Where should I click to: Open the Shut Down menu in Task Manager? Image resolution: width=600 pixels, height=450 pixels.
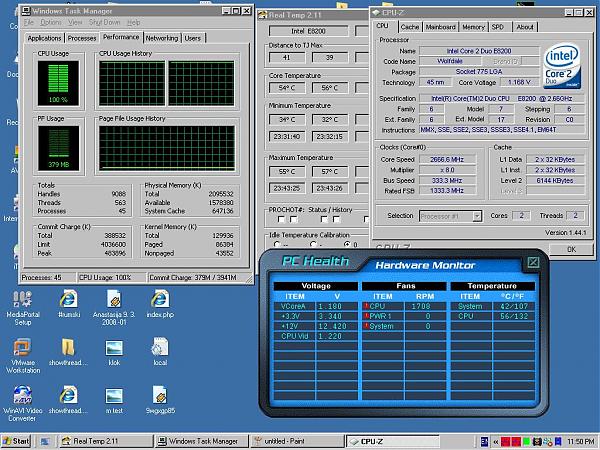[104, 22]
